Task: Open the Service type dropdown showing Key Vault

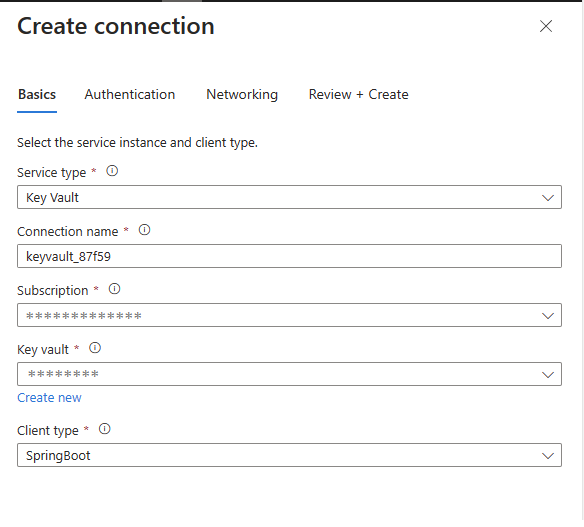Action: 289,197
